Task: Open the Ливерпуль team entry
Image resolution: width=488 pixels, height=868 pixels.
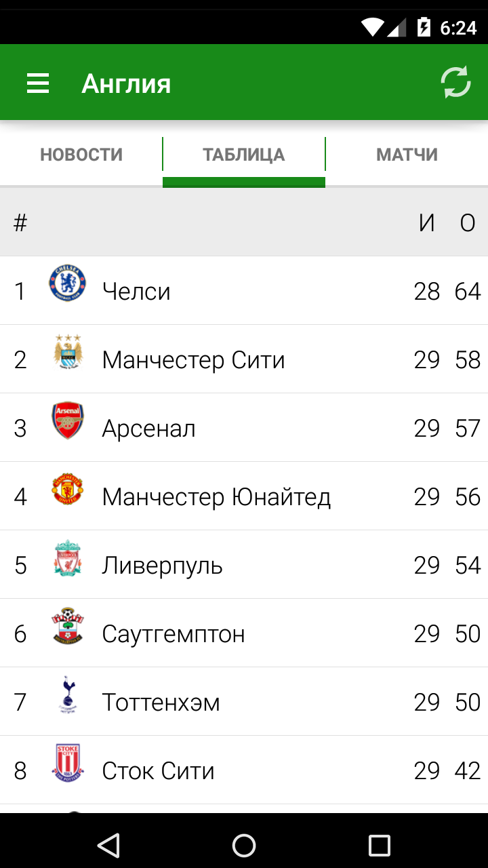Action: pos(162,566)
